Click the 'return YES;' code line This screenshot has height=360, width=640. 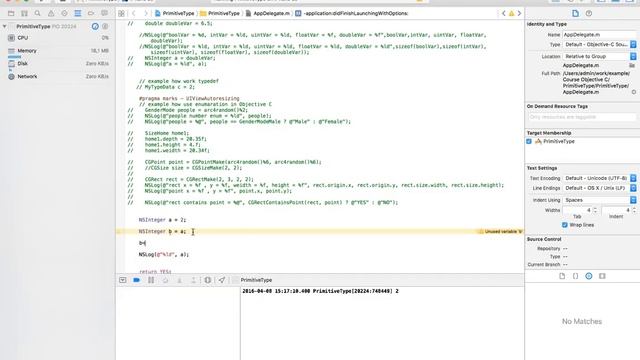tap(155, 271)
